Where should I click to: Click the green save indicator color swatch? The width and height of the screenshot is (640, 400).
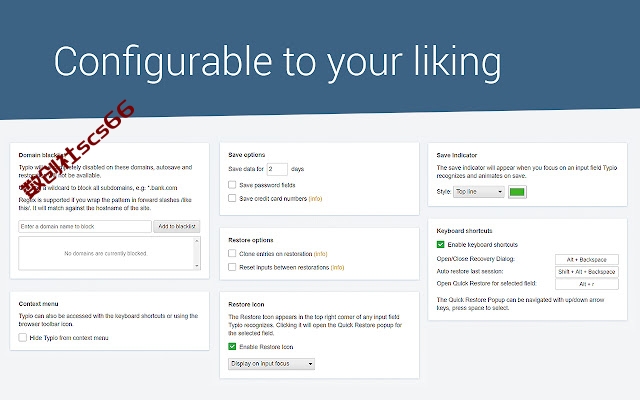[517, 192]
